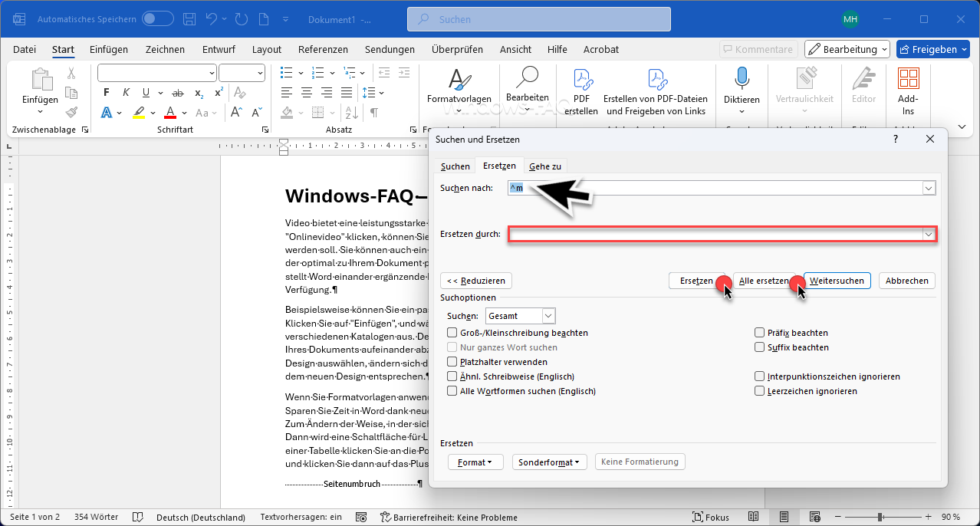
Task: Check the Platzhalter verwenden option
Action: click(x=452, y=362)
